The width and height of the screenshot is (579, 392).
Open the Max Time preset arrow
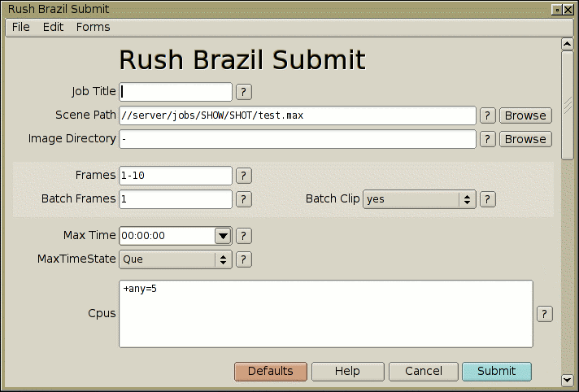(x=223, y=236)
